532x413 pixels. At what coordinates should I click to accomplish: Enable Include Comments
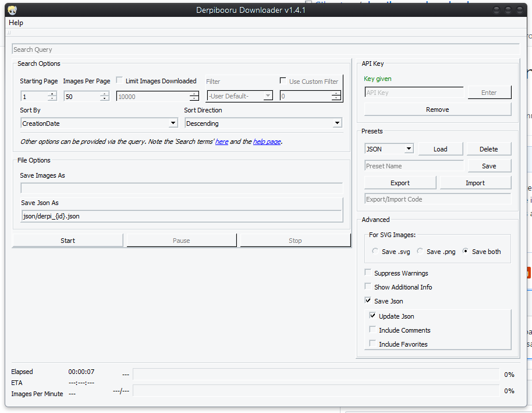373,330
